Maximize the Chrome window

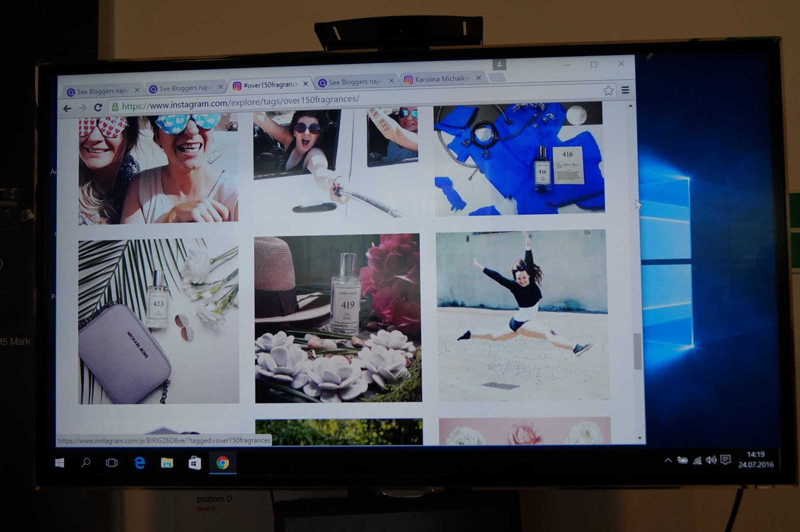click(x=594, y=64)
